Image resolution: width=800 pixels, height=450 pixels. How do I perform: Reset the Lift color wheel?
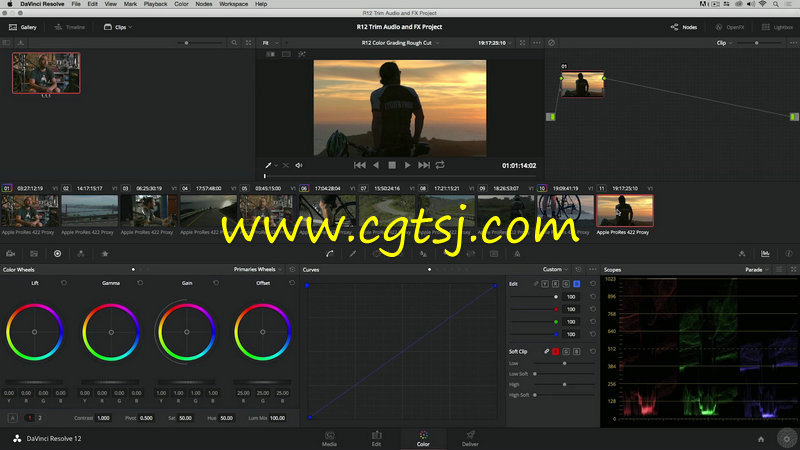[64, 283]
